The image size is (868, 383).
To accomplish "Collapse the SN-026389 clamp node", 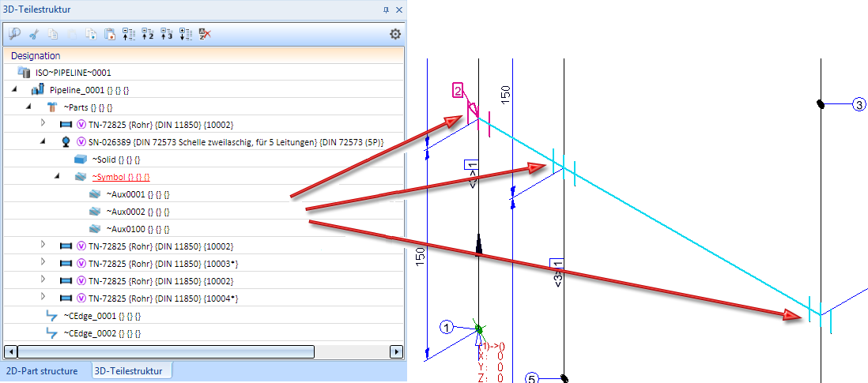I will (x=43, y=141).
